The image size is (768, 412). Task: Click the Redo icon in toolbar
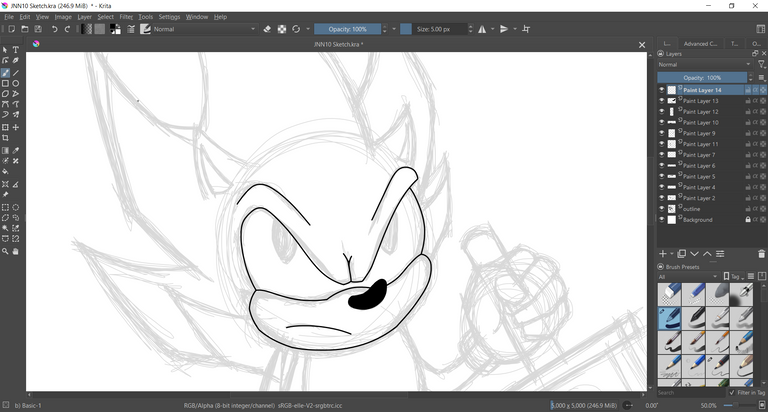68,29
